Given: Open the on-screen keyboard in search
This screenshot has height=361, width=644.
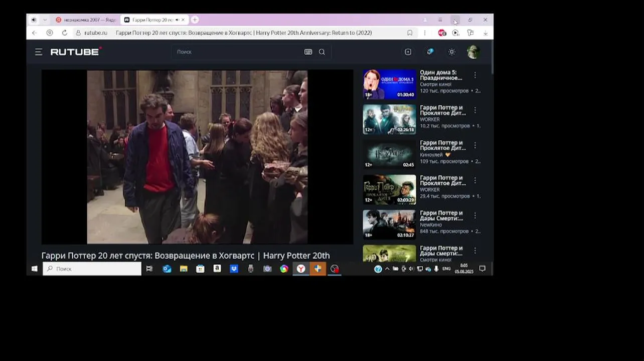Looking at the screenshot, I should (308, 52).
